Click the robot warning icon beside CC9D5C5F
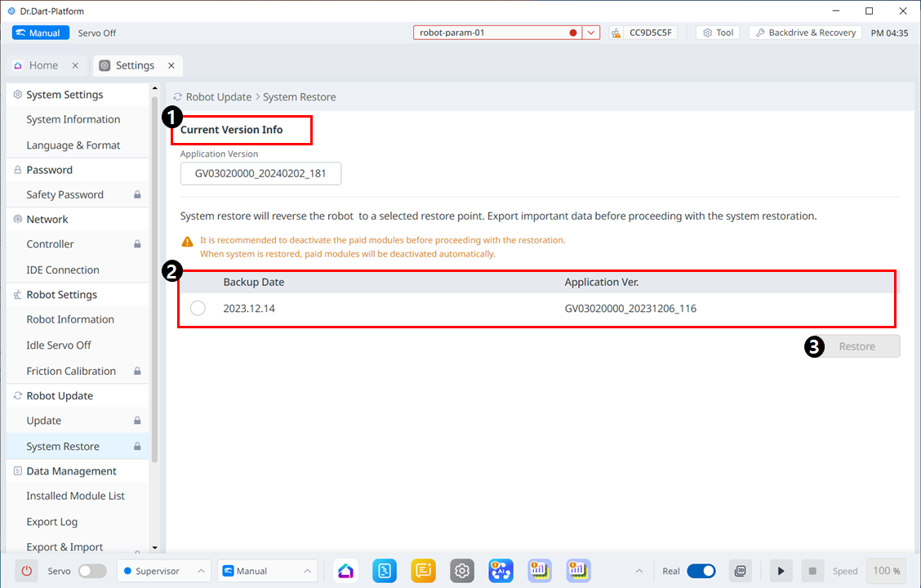 pyautogui.click(x=616, y=33)
